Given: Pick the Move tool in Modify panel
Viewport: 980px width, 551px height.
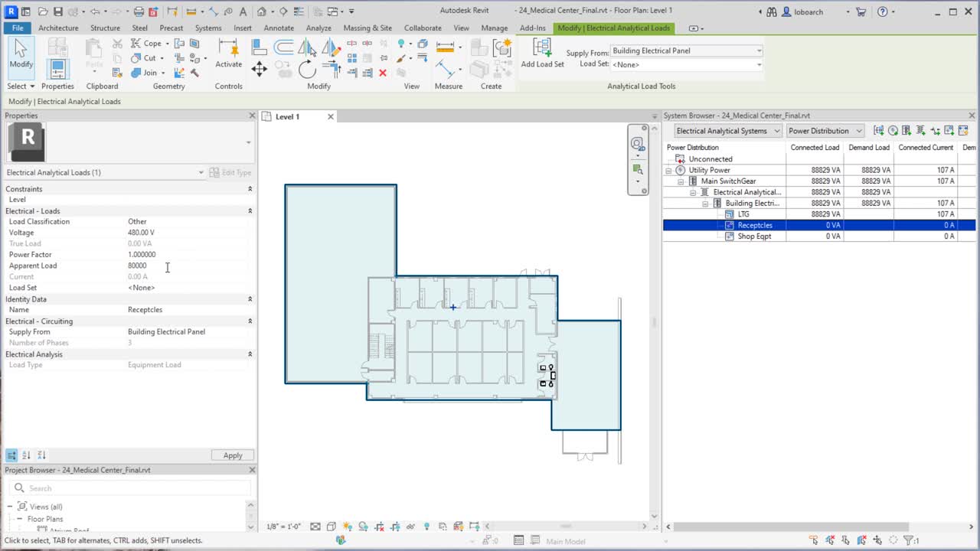Looking at the screenshot, I should 260,70.
